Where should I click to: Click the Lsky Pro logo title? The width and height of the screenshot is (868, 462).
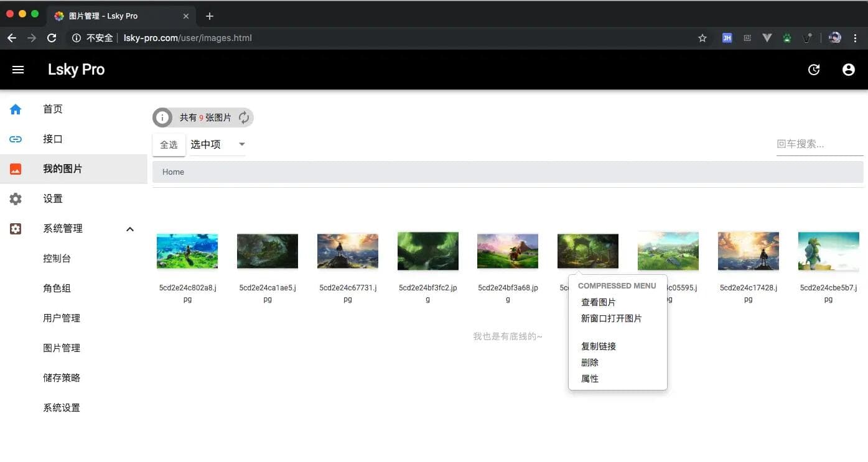76,70
